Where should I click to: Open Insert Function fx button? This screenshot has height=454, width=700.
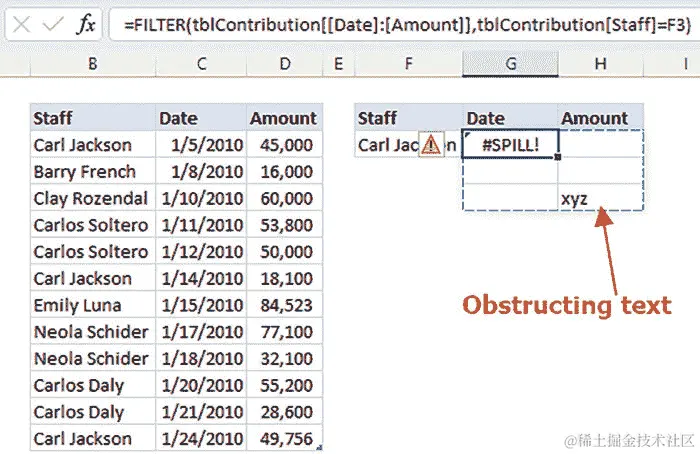(x=87, y=26)
